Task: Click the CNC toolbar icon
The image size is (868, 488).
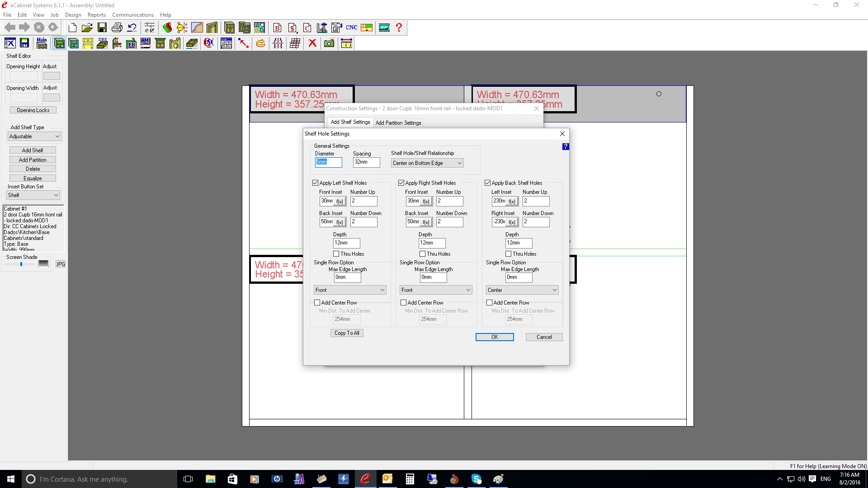Action: pyautogui.click(x=351, y=28)
